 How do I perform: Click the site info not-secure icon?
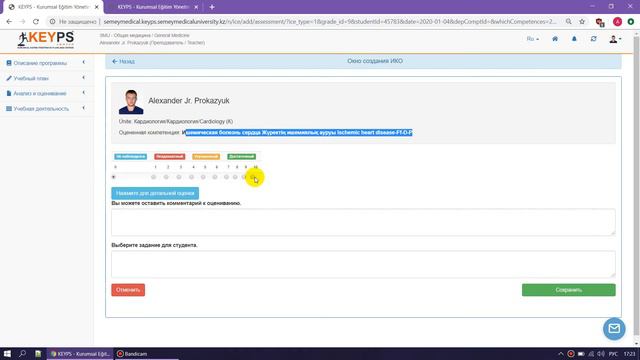[52, 22]
